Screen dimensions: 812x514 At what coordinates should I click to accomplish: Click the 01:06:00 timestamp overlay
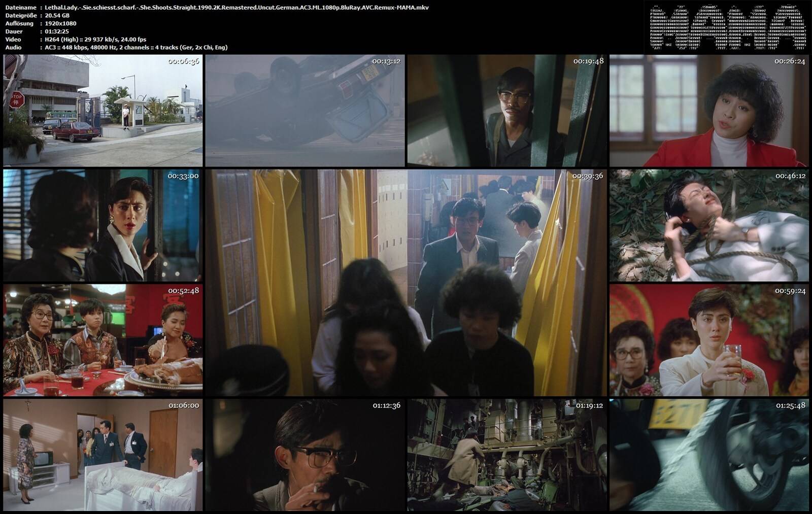coord(184,405)
